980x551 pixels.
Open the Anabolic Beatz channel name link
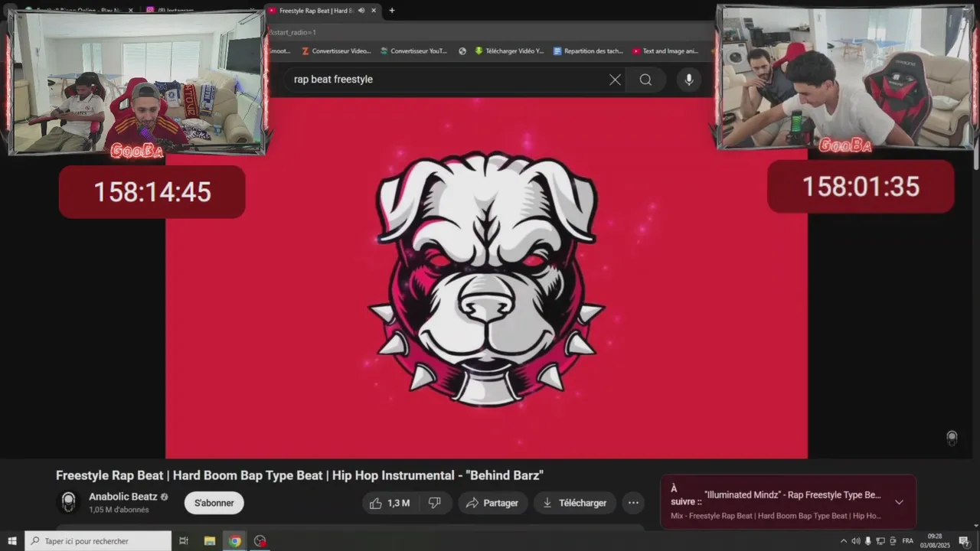pyautogui.click(x=123, y=497)
